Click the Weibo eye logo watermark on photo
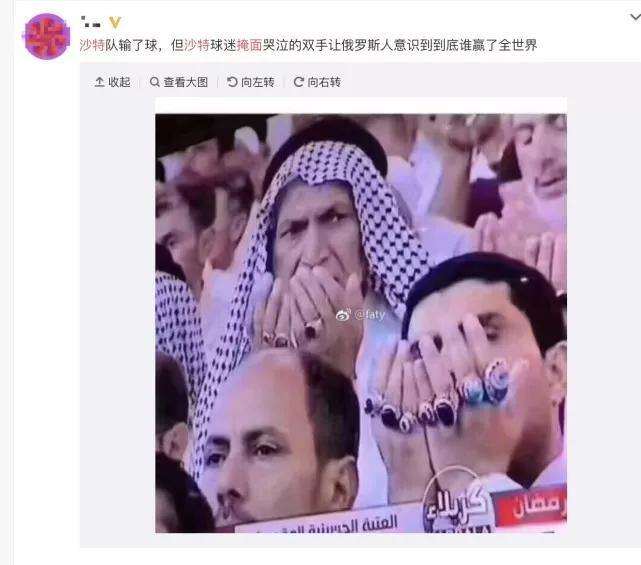This screenshot has width=641, height=565. (343, 315)
